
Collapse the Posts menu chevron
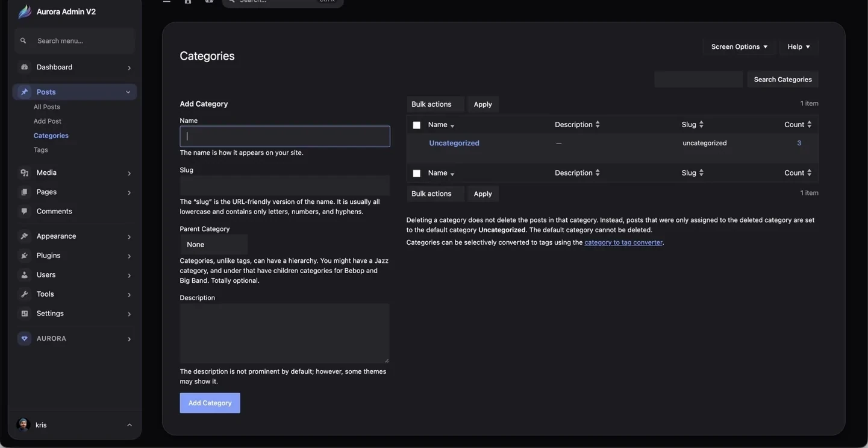click(128, 92)
